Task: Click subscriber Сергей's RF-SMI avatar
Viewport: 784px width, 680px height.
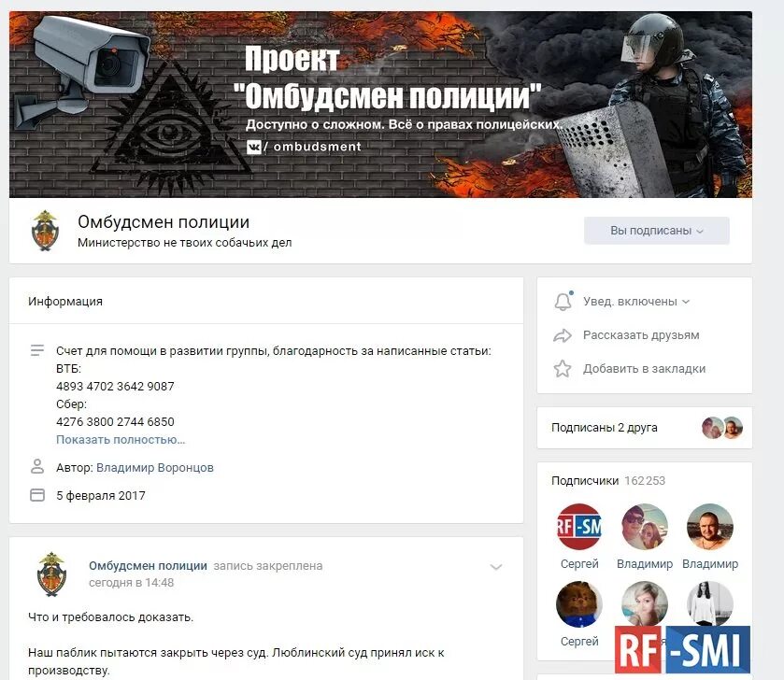Action: pos(579,527)
